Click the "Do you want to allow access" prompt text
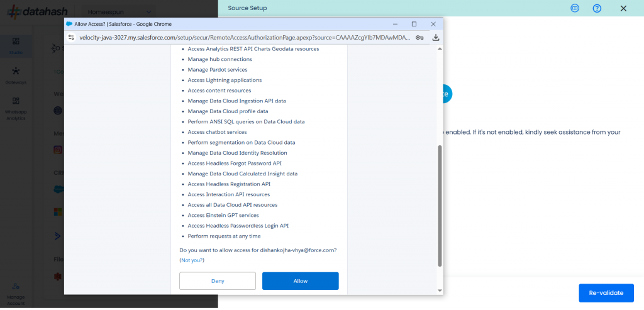This screenshot has width=644, height=310. point(258,250)
